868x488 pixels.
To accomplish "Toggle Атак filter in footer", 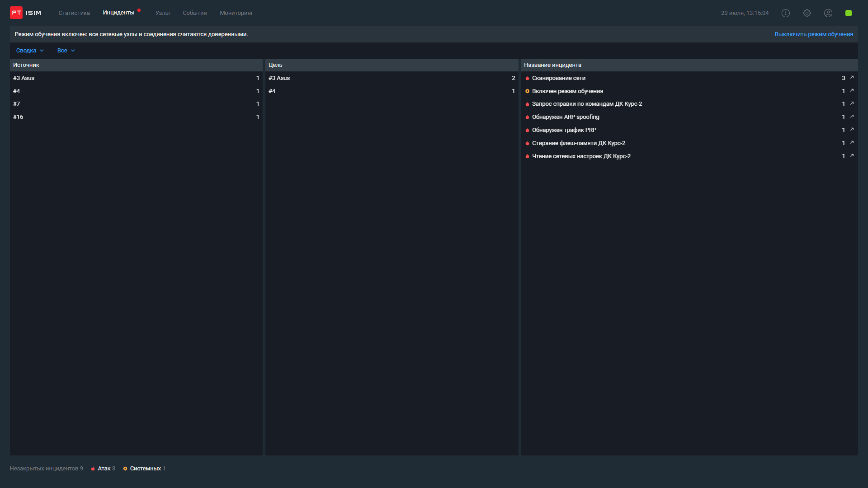I will 104,469.
